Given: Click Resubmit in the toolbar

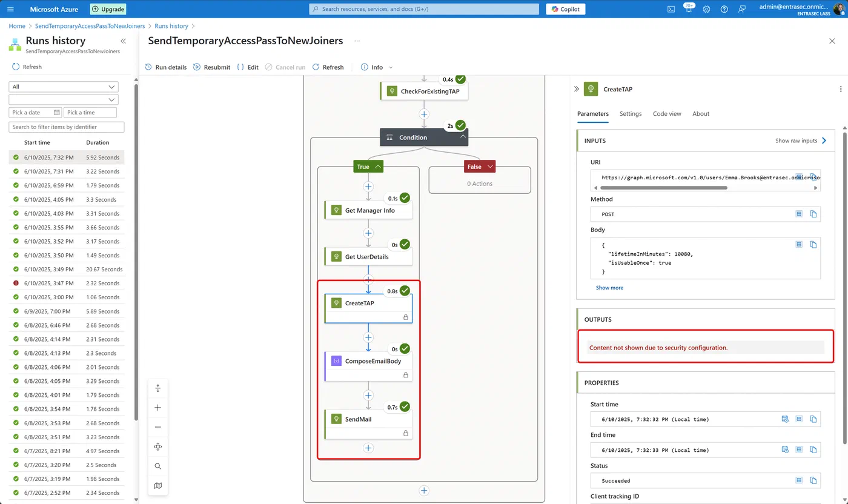Looking at the screenshot, I should click(211, 67).
